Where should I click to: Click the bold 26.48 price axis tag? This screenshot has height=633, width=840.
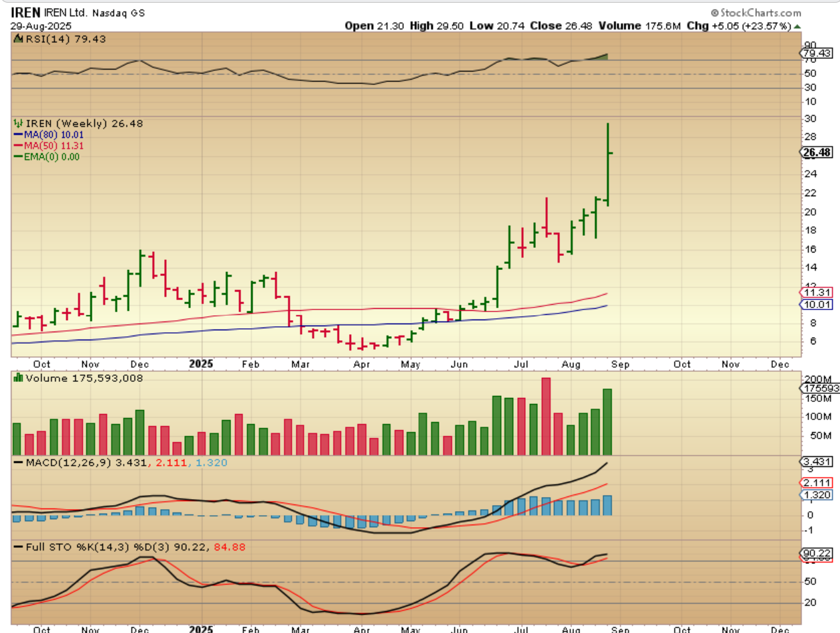point(817,152)
